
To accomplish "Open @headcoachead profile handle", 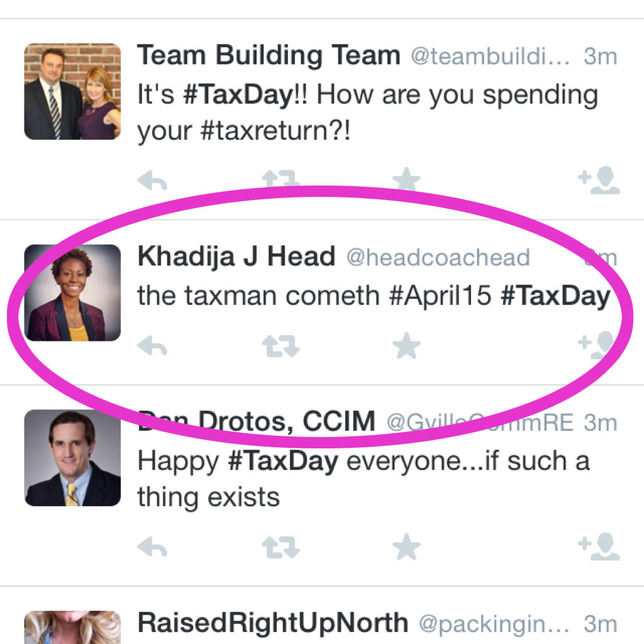I will click(x=438, y=257).
